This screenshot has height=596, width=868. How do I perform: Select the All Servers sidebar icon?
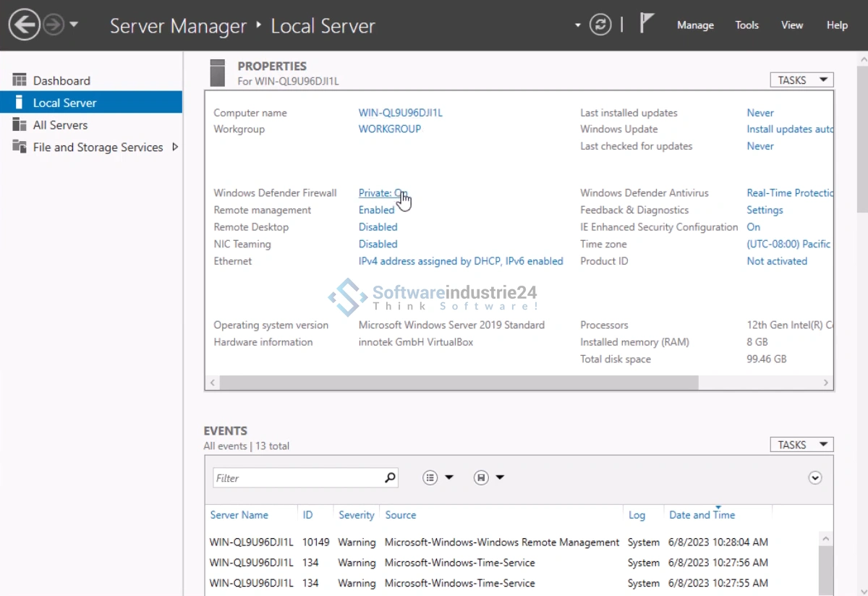20,125
